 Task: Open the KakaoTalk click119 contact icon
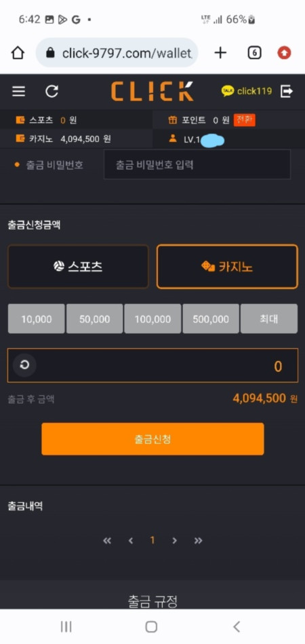(228, 91)
